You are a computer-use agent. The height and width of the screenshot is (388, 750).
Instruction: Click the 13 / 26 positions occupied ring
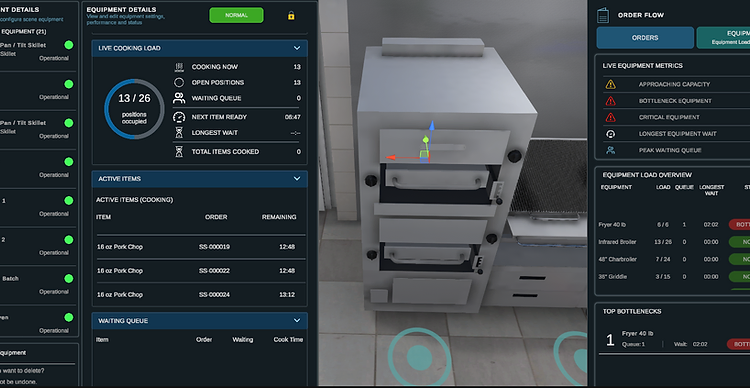tap(134, 109)
